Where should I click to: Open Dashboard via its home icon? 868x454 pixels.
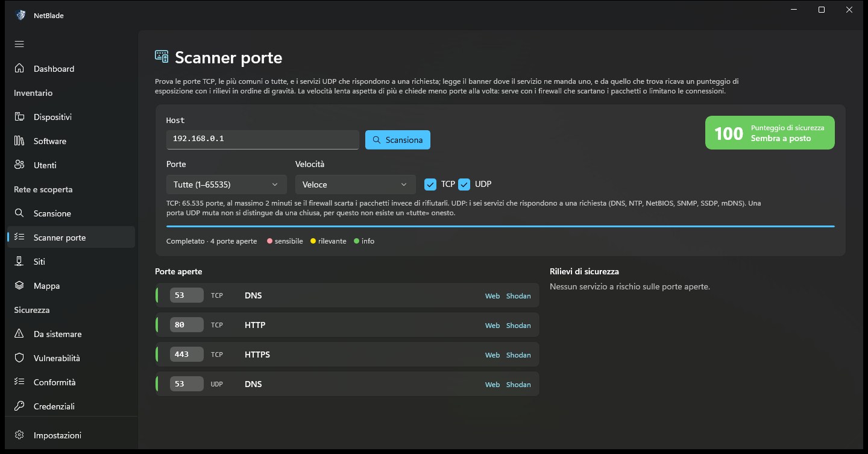(19, 69)
